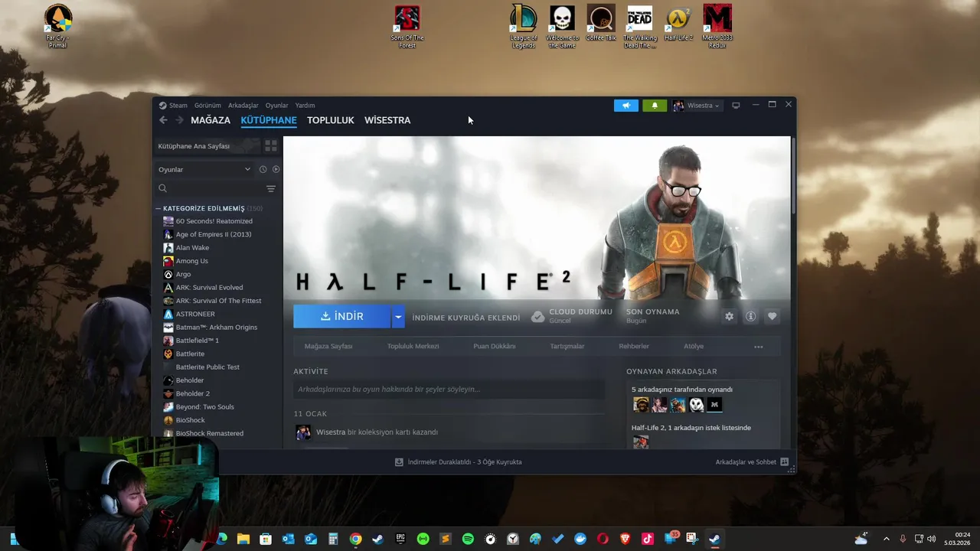Open File Explorer from the taskbar
Screen dimensions: 980x551
[x=243, y=539]
